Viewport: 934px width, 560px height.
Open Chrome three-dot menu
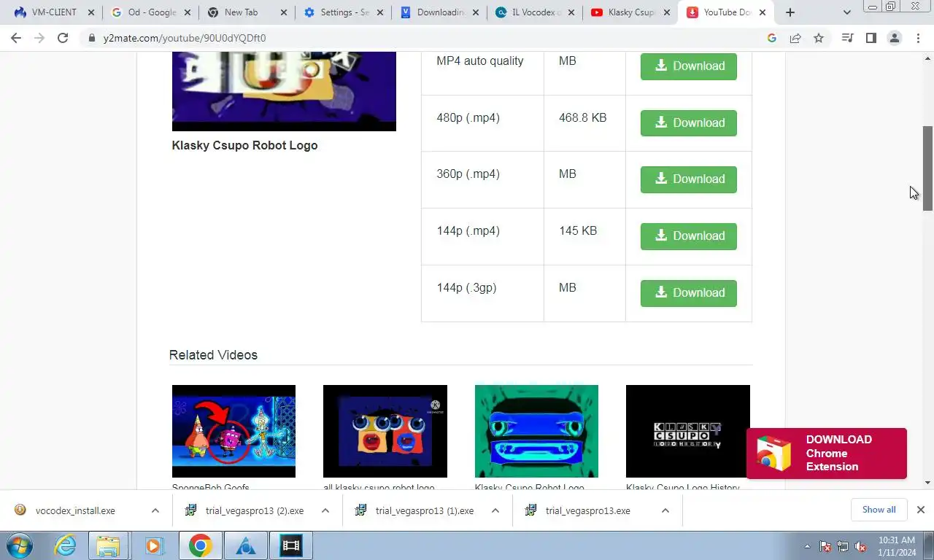click(918, 38)
